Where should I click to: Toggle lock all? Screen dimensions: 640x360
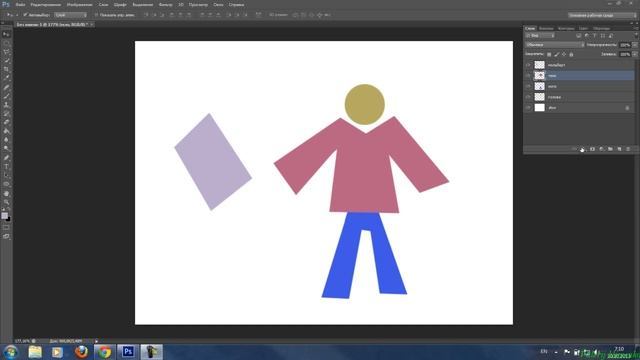571,54
